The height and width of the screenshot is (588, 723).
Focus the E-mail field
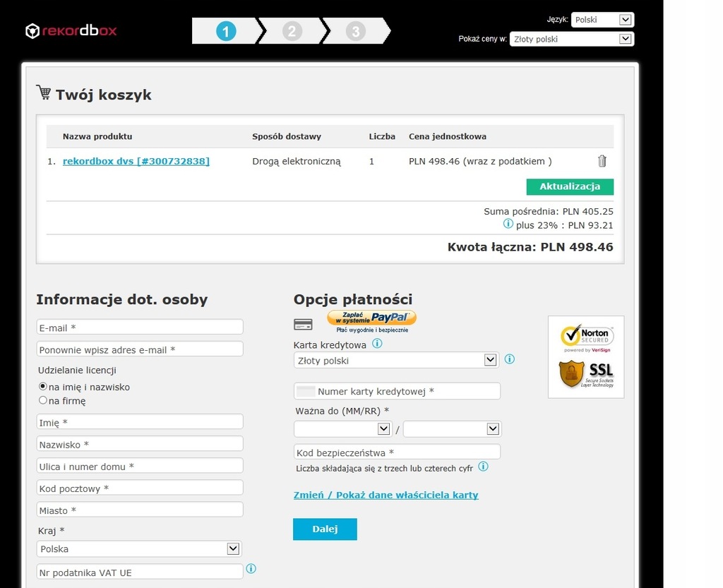coord(140,328)
